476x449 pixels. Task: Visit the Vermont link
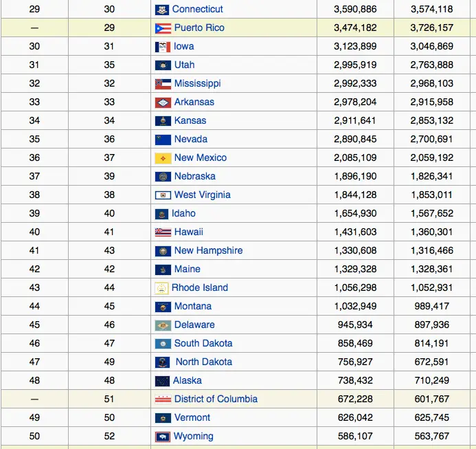(192, 418)
